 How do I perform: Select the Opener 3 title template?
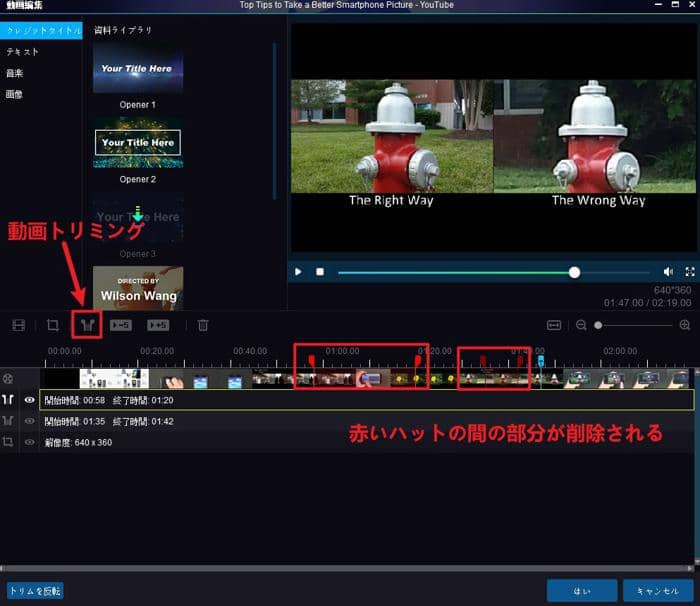click(x=138, y=217)
